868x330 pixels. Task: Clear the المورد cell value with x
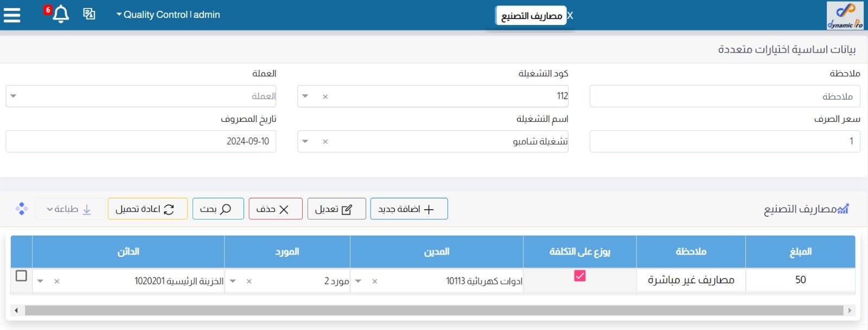[x=249, y=281]
